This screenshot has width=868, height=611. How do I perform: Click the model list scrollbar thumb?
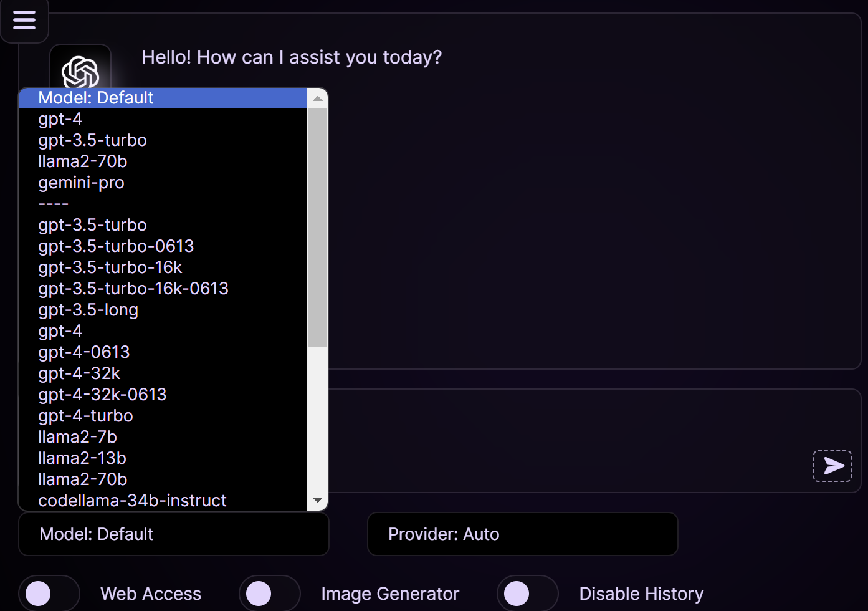click(318, 228)
